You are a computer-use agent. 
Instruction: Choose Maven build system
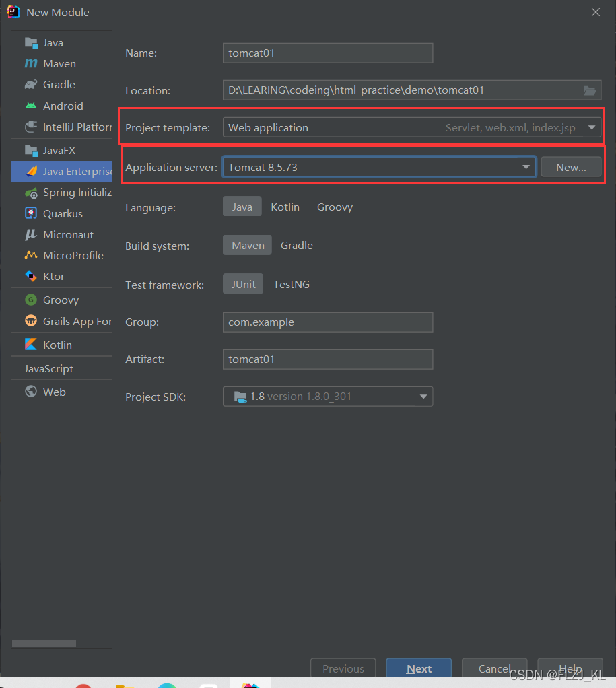coord(248,245)
